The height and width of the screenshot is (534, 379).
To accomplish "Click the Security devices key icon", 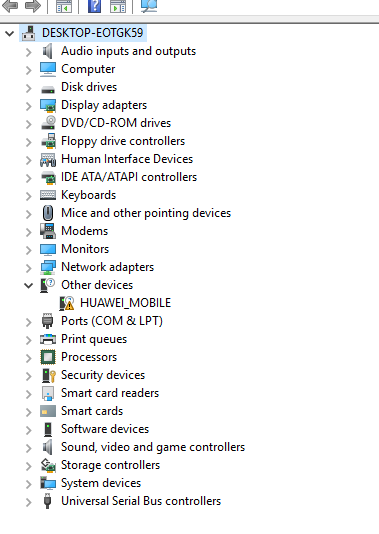I will pyautogui.click(x=48, y=375).
